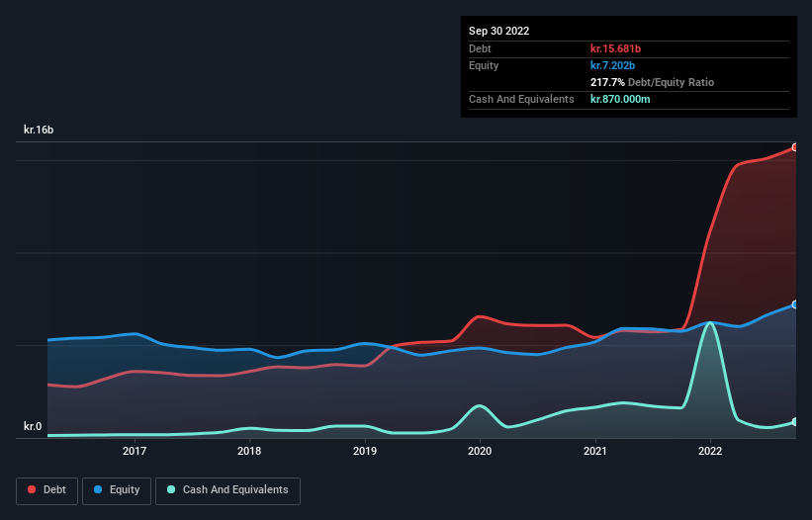Click the Sep 30 2022 tooltip date
Viewport: 812px width, 520px height.
pos(498,31)
